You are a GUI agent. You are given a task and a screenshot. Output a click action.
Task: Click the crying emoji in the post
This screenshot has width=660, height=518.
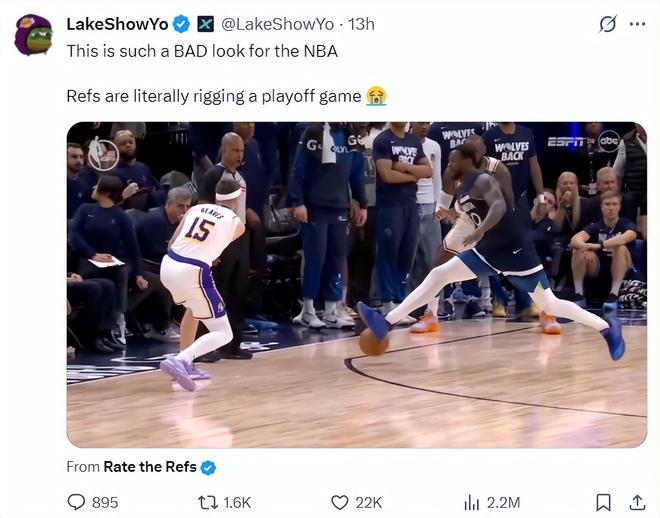click(376, 96)
